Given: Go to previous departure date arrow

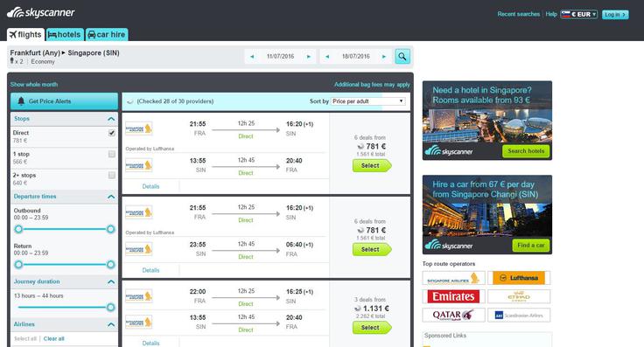Looking at the screenshot, I should point(252,57).
